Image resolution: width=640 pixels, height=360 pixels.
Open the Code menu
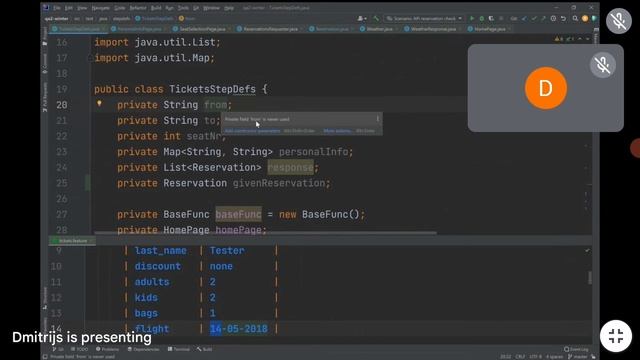point(120,8)
